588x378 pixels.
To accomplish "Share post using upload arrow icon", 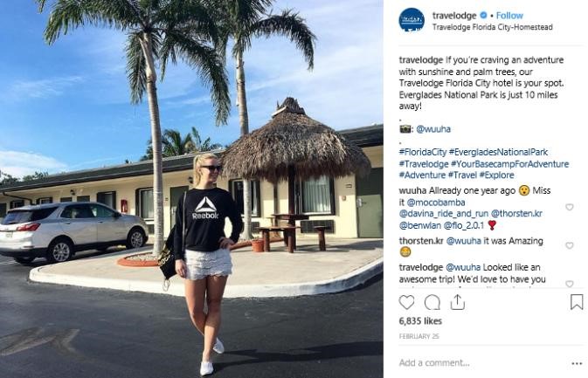I will click(458, 302).
